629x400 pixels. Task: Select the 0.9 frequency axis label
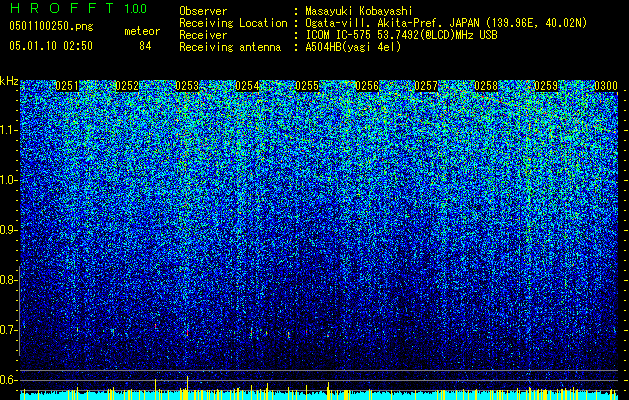8,230
